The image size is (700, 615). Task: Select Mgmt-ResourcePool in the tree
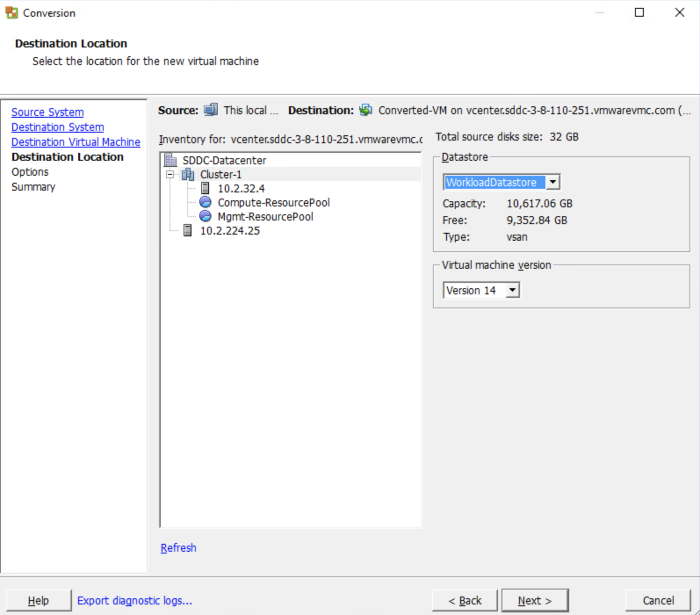(x=265, y=217)
